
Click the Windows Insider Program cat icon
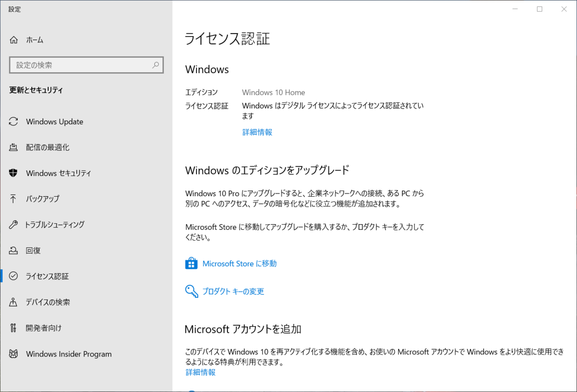coord(14,354)
